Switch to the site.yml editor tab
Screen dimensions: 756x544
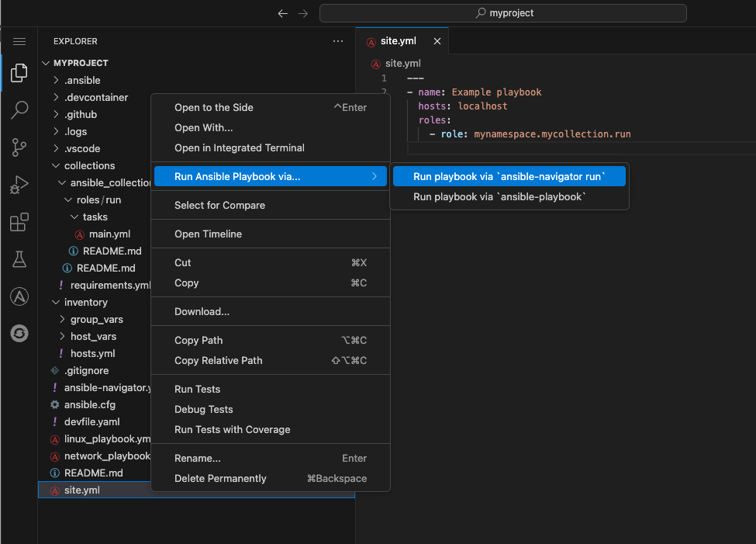(399, 41)
